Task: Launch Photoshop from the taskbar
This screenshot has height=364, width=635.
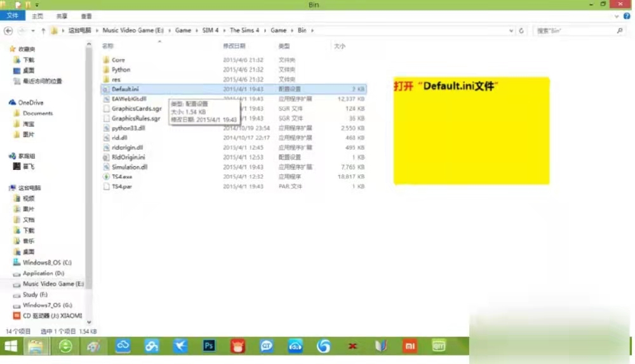Action: (x=209, y=346)
